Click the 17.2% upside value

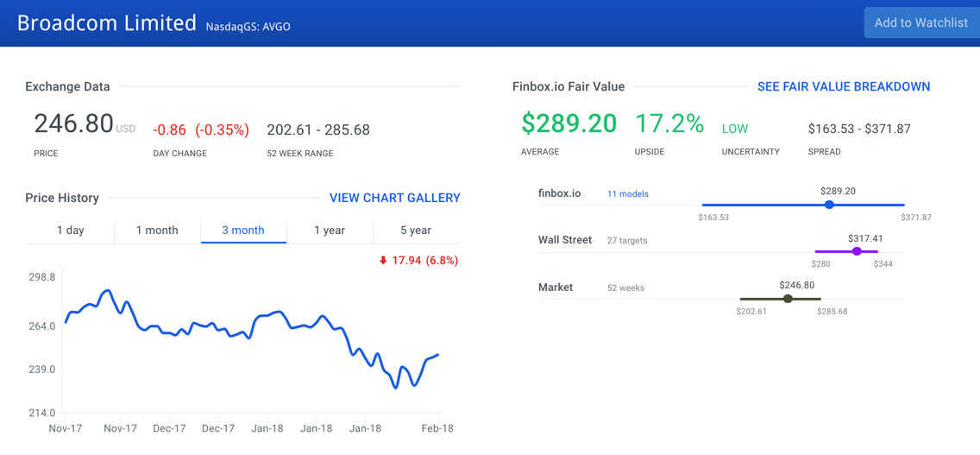(669, 124)
